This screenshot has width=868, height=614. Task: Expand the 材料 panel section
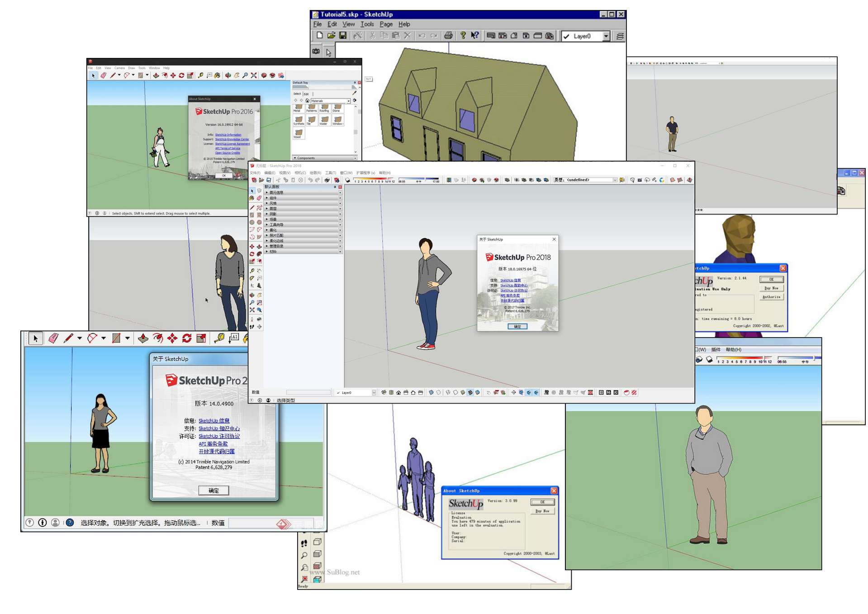click(267, 252)
